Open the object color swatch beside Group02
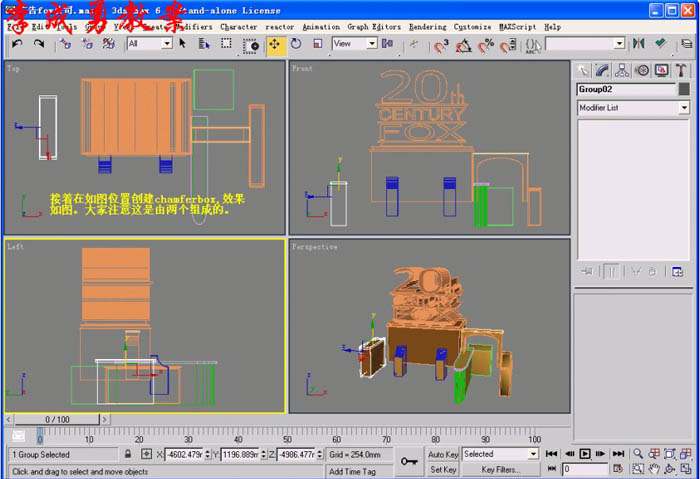This screenshot has height=479, width=700. tap(684, 89)
